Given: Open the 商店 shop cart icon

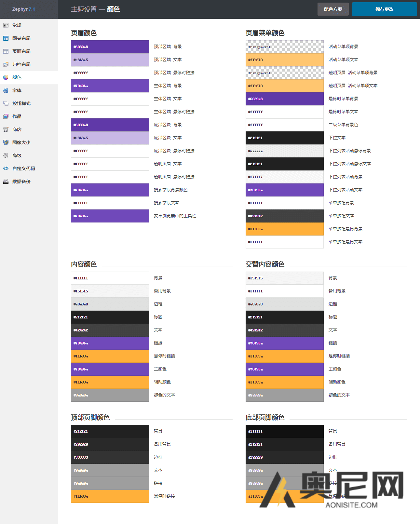Looking at the screenshot, I should (6, 129).
